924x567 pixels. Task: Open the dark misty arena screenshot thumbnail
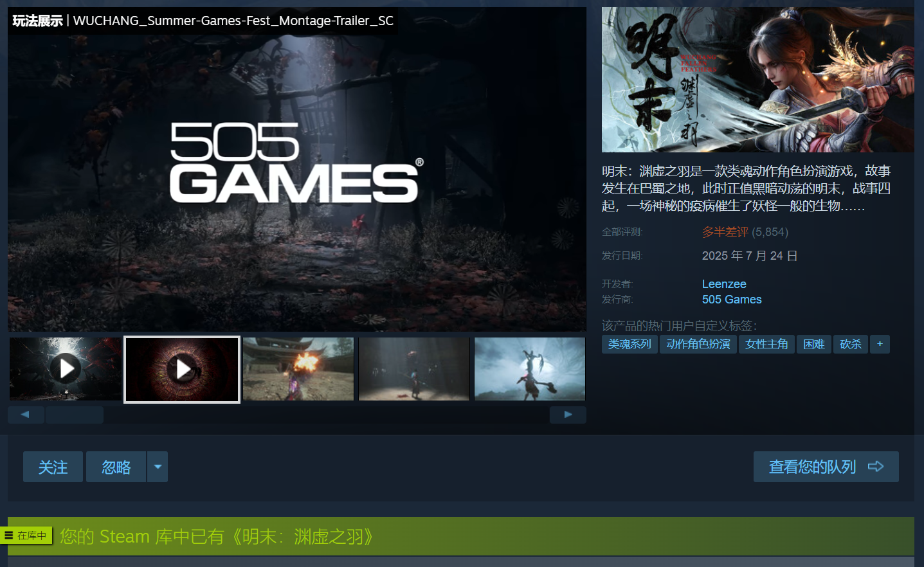(414, 369)
